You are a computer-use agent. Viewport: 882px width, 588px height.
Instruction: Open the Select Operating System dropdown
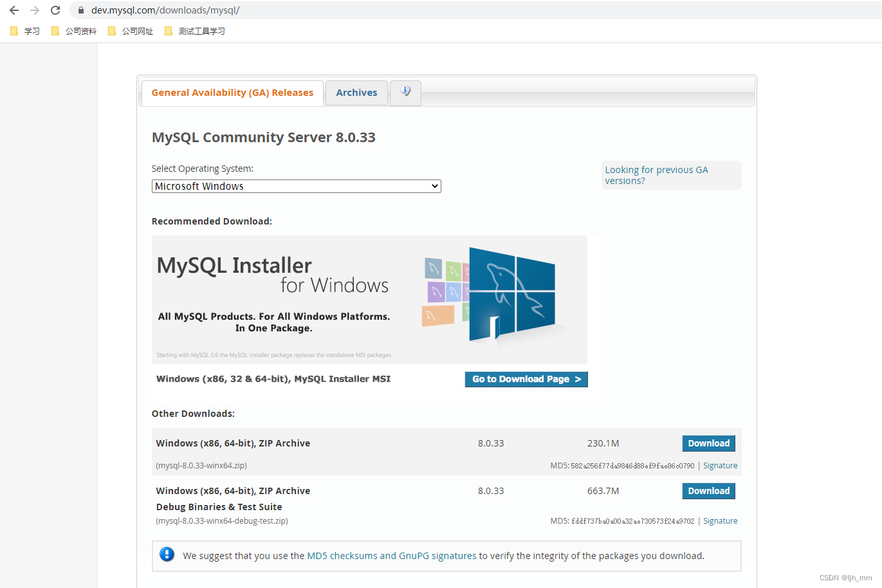(x=296, y=186)
